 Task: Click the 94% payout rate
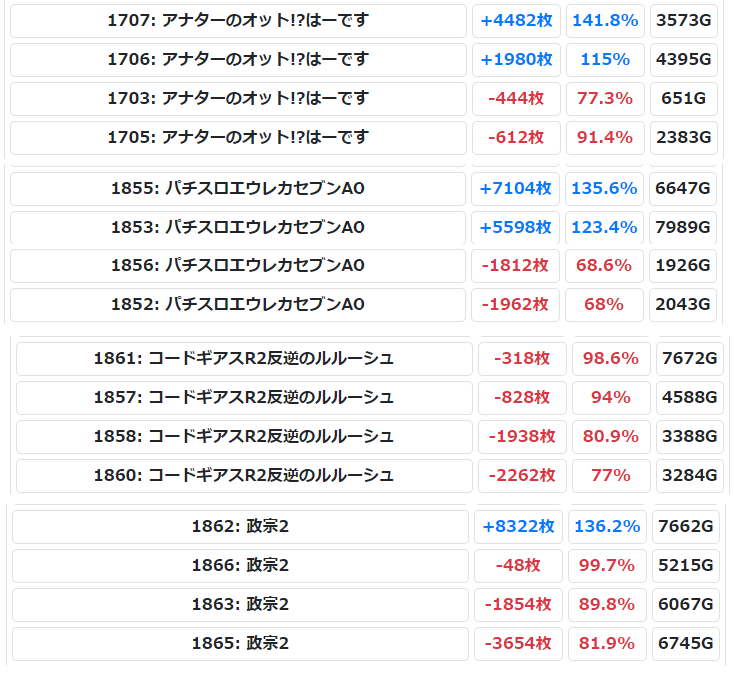[x=611, y=398]
